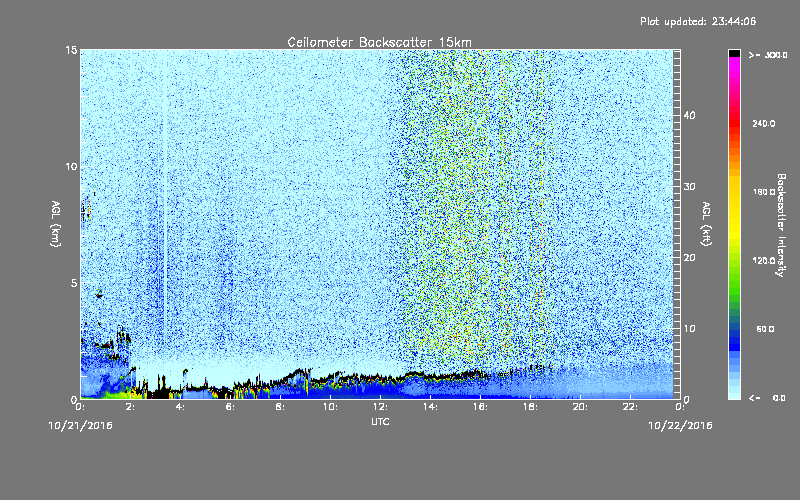Click the red band of the colorbar near 240.0
Screen dimensions: 800x500
734,124
